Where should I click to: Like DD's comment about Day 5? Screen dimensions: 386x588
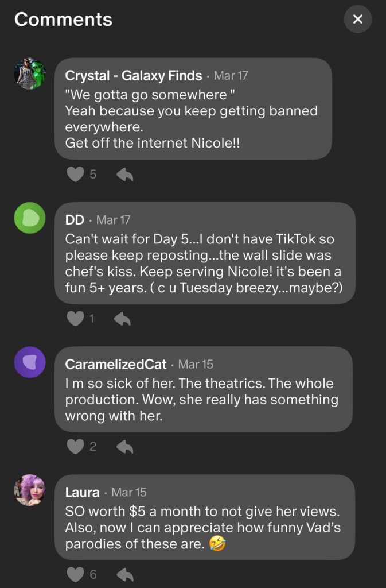[75, 319]
